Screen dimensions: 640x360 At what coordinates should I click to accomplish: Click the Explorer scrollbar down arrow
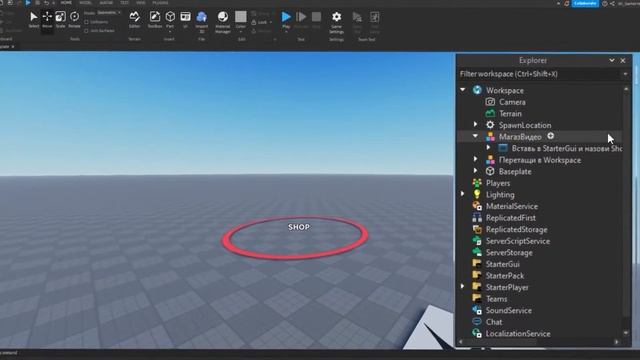pos(626,333)
